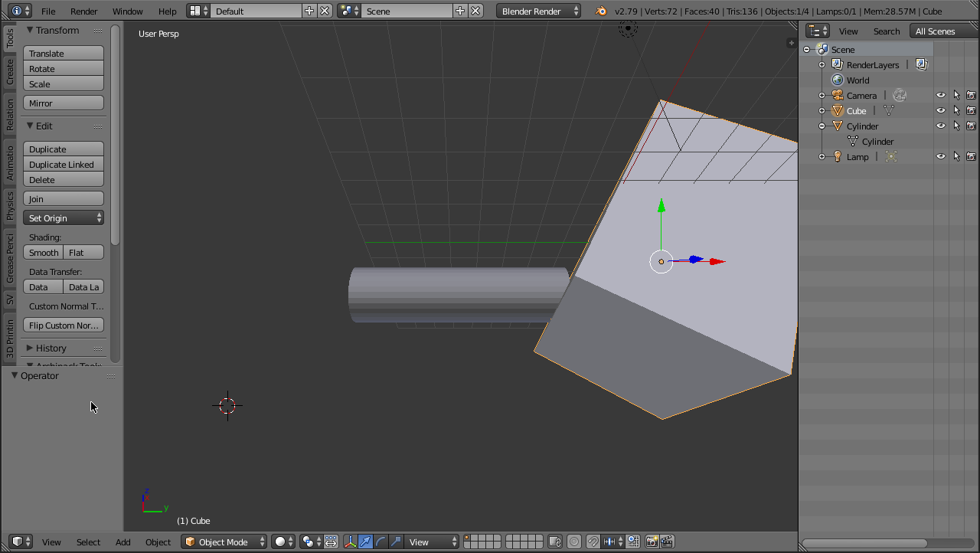Click the scene browse icon in header

[x=349, y=11]
